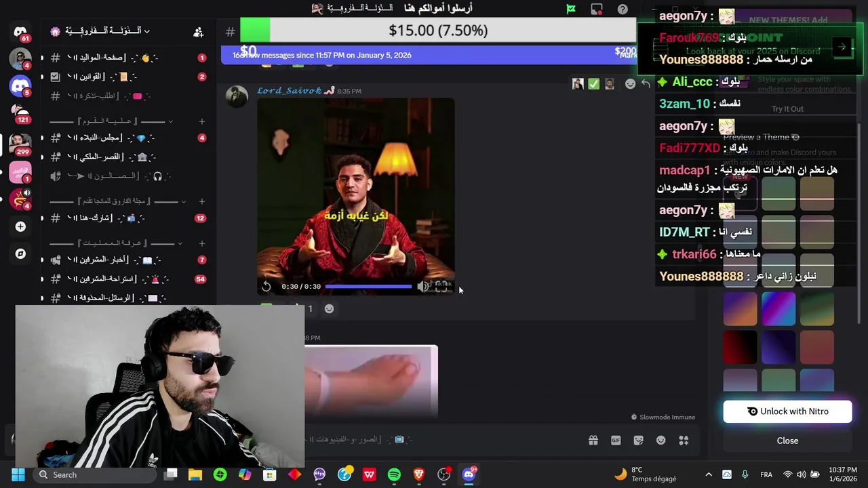The image size is (868, 488).
Task: Click the reply arrow on message
Action: coord(646,83)
